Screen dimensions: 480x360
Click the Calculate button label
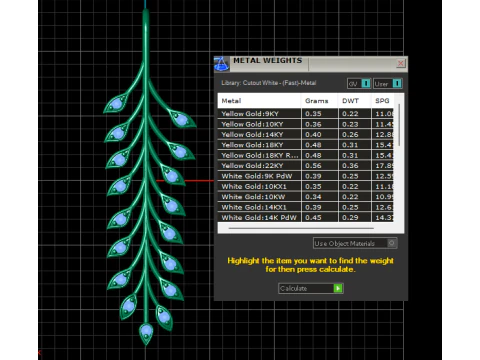tap(294, 289)
